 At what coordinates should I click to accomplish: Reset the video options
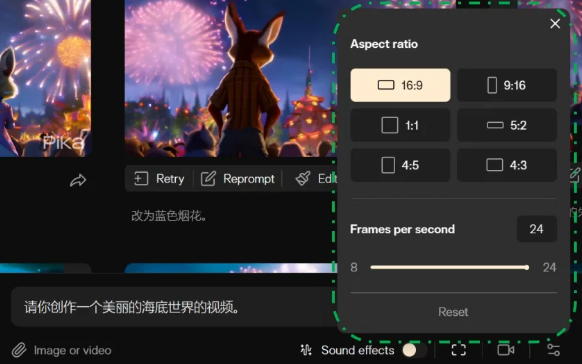pos(453,312)
